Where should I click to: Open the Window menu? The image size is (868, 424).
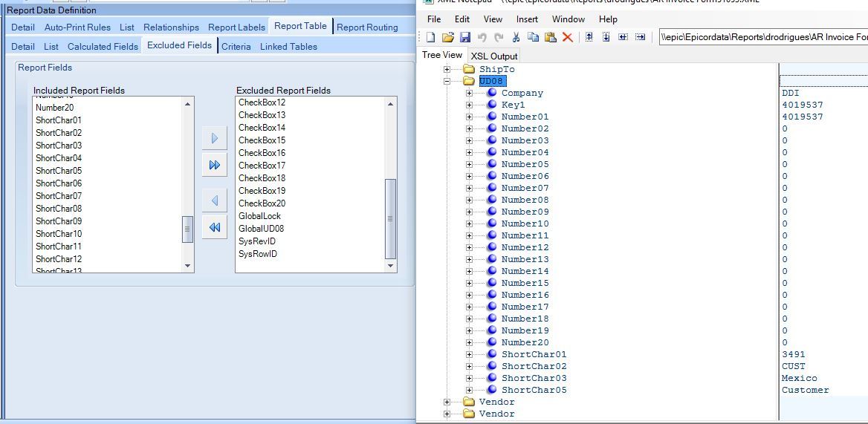point(569,19)
